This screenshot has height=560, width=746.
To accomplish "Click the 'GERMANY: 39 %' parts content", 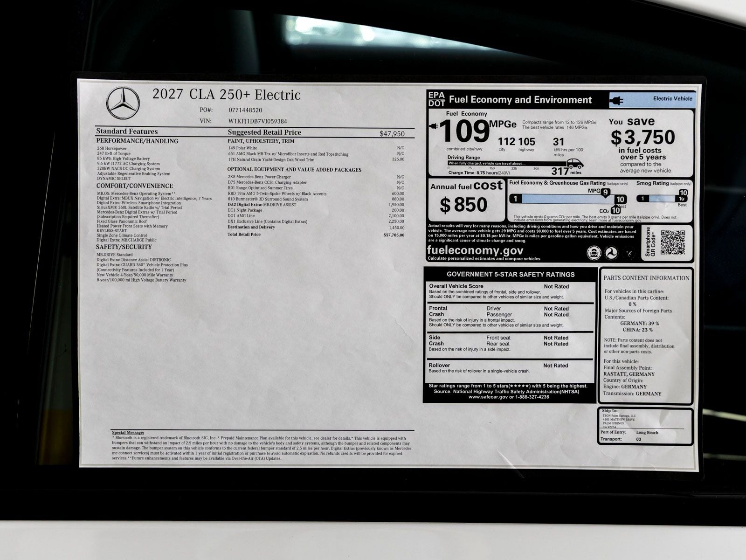I will click(640, 323).
